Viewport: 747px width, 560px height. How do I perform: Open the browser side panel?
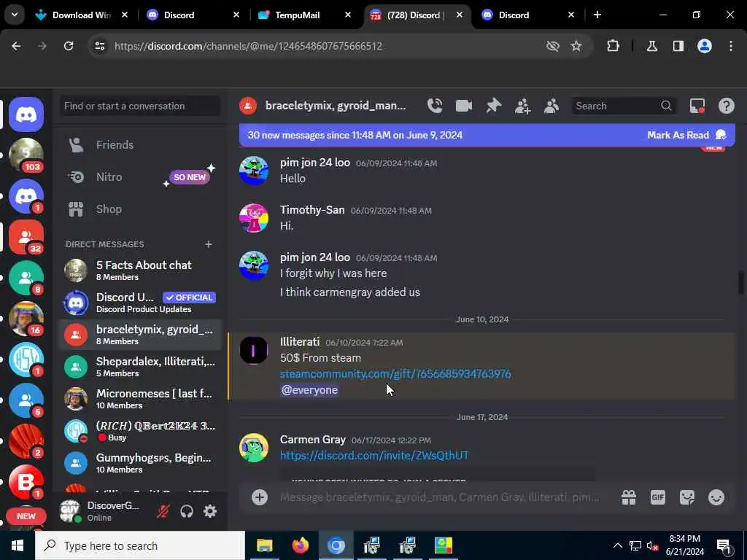[678, 46]
